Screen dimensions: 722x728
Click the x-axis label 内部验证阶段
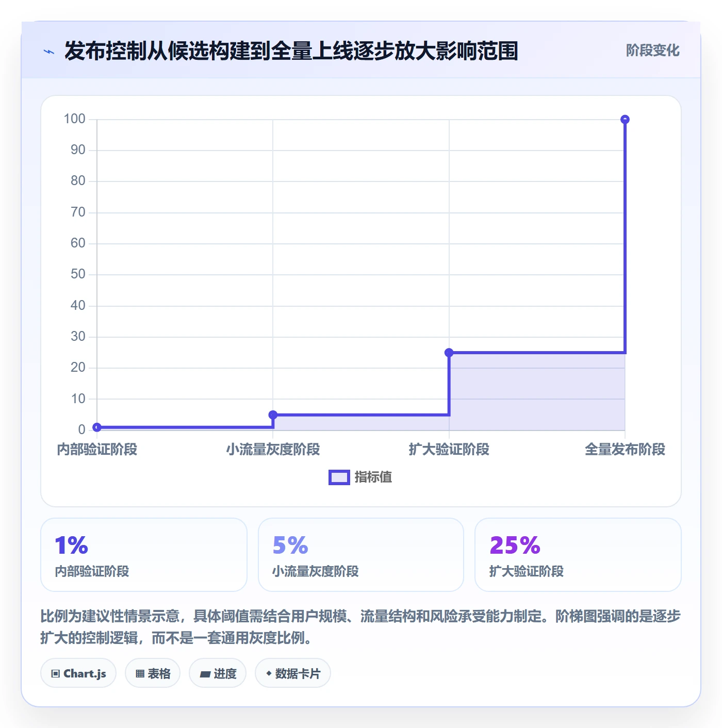[97, 450]
